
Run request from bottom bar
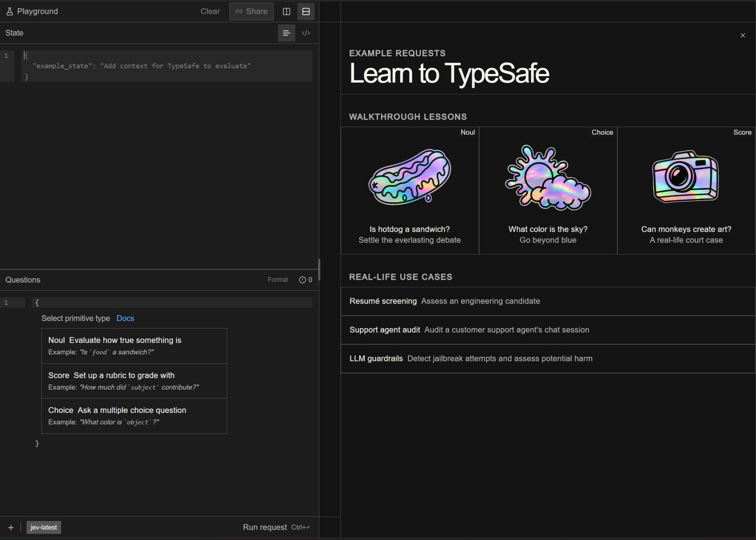(x=276, y=527)
